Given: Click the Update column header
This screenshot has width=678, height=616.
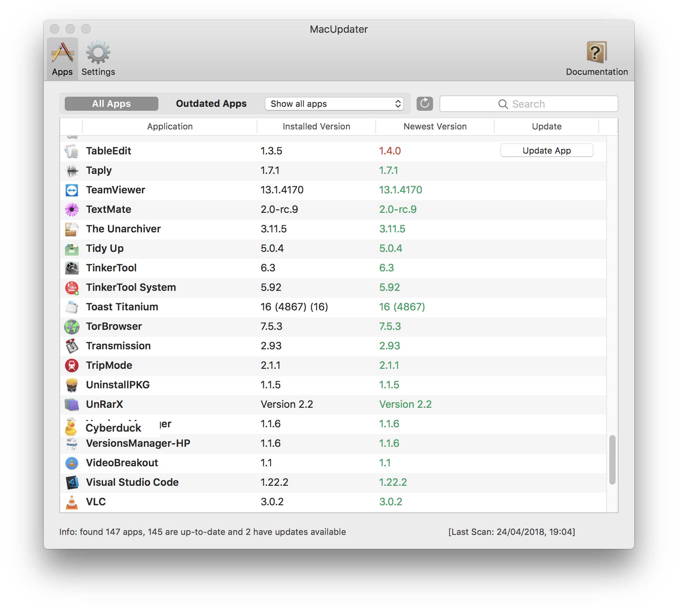Looking at the screenshot, I should tap(547, 126).
